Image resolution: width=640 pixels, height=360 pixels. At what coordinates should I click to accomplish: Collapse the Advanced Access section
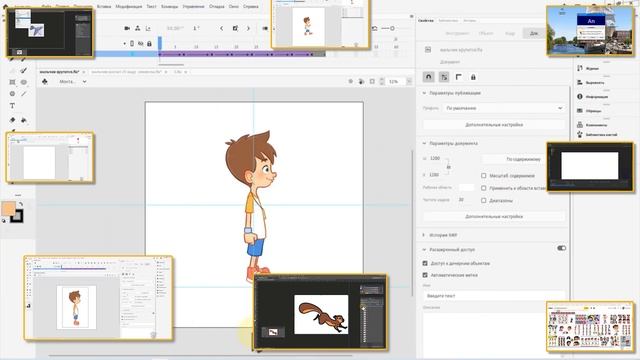coord(424,249)
